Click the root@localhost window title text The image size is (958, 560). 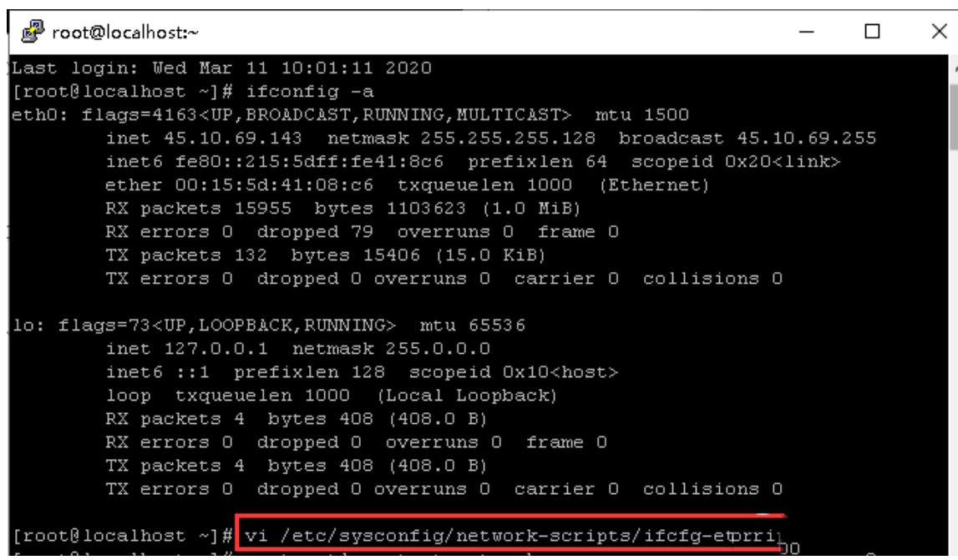[124, 33]
